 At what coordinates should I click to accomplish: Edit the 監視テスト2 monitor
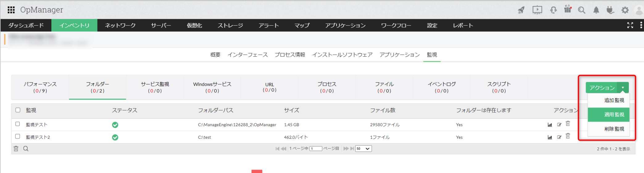pyautogui.click(x=559, y=137)
